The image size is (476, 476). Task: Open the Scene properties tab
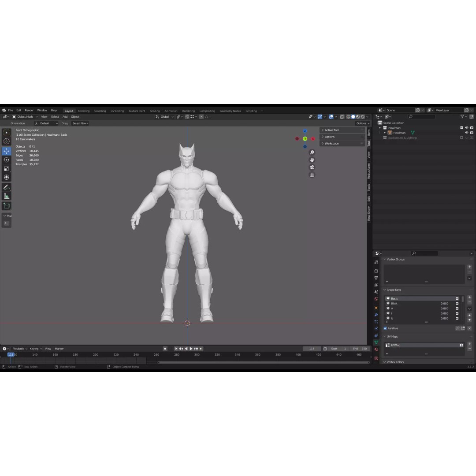tap(376, 292)
